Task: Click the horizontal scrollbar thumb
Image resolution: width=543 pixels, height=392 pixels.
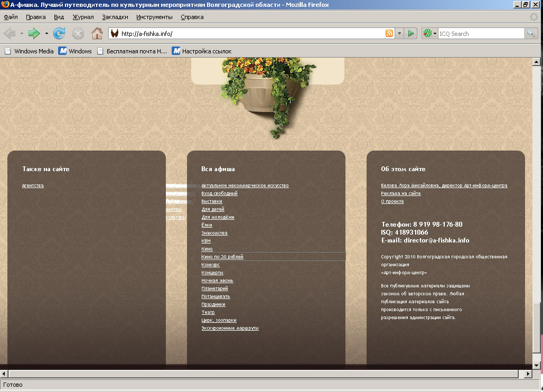Action: point(264,374)
